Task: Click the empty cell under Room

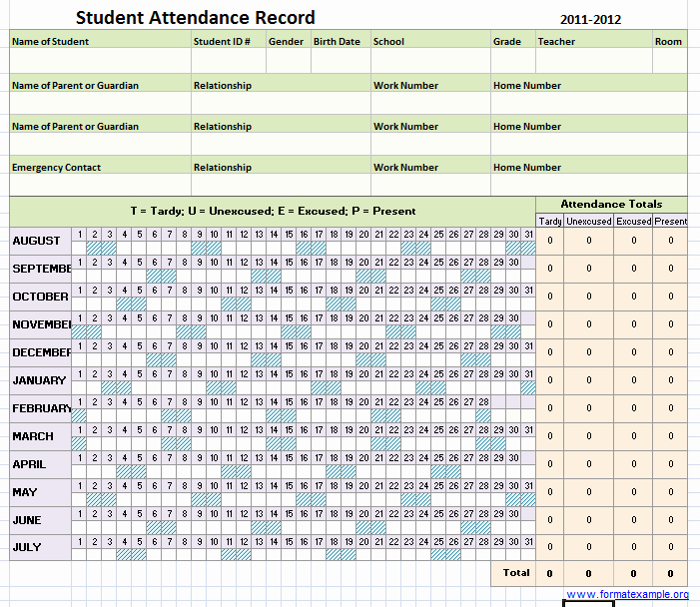Action: (670, 60)
